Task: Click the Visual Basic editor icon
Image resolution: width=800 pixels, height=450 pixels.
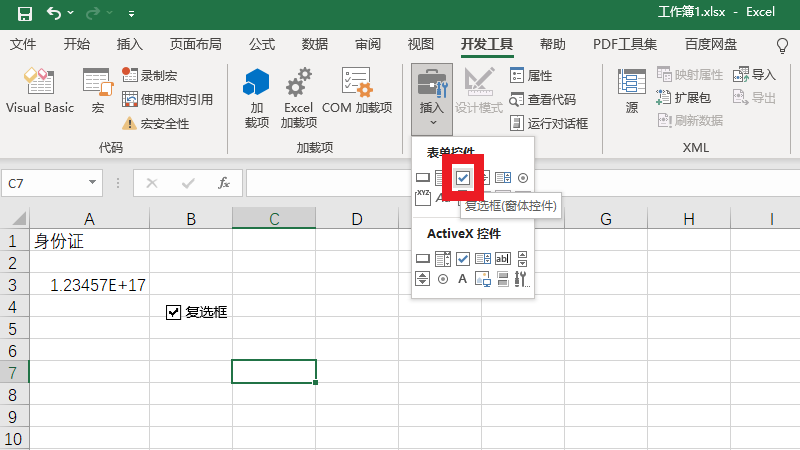Action: [40, 90]
